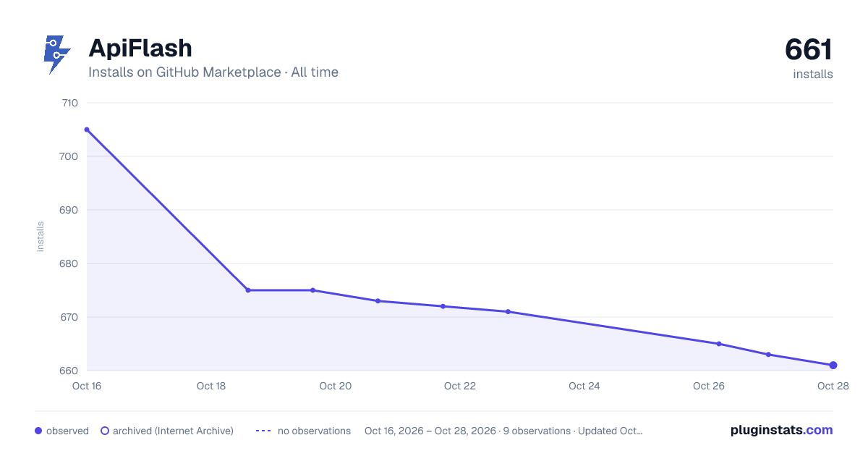Viewport: 868px width, 456px height.
Task: Click the 'observed' legend label
Action: [x=67, y=431]
